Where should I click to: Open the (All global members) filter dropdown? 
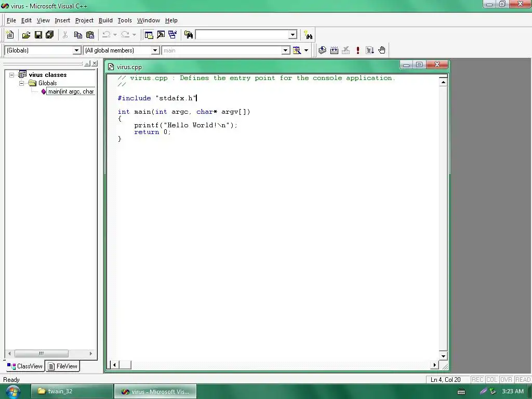pyautogui.click(x=155, y=50)
